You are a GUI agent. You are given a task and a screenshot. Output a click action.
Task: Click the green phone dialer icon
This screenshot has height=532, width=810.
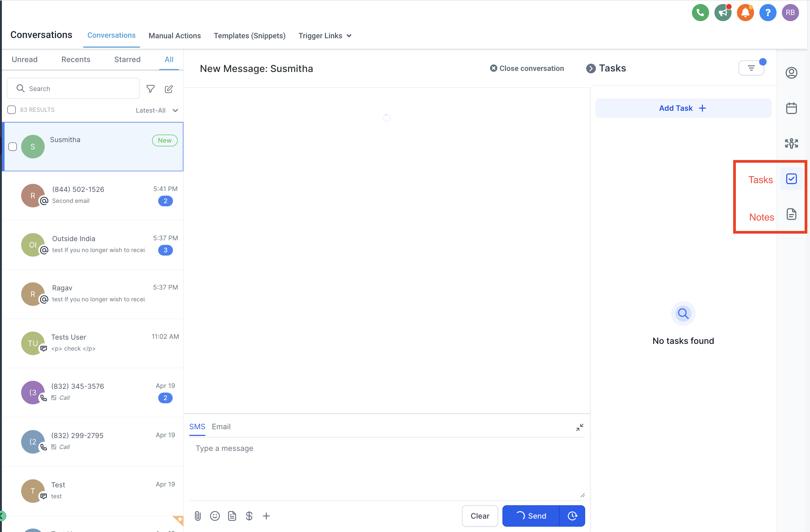coord(700,13)
